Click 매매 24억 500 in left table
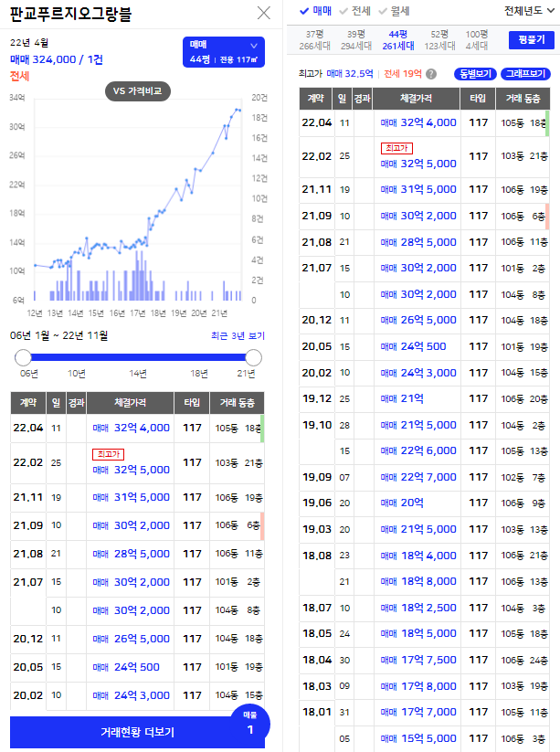Screen dimensions: 560x752 (x=126, y=667)
